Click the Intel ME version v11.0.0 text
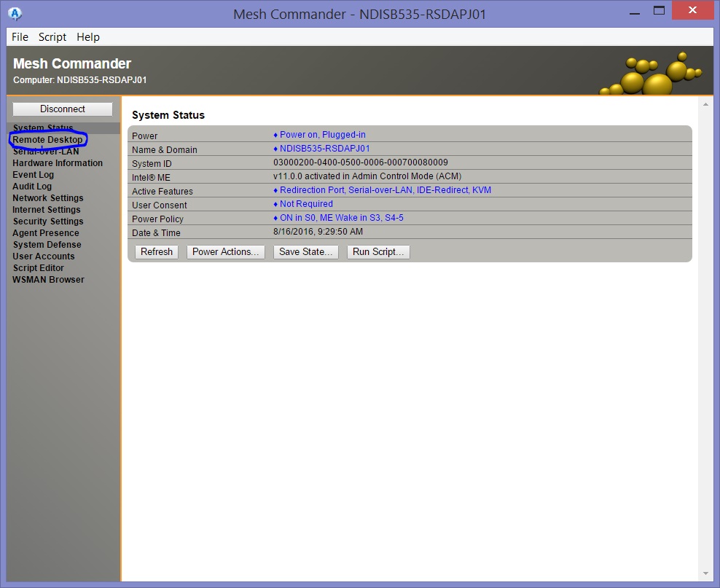The image size is (720, 588). (x=367, y=176)
